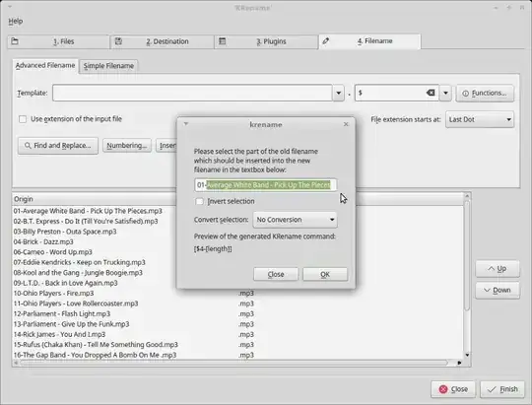
Task: Confirm the krename dialog with OK
Action: 325,274
